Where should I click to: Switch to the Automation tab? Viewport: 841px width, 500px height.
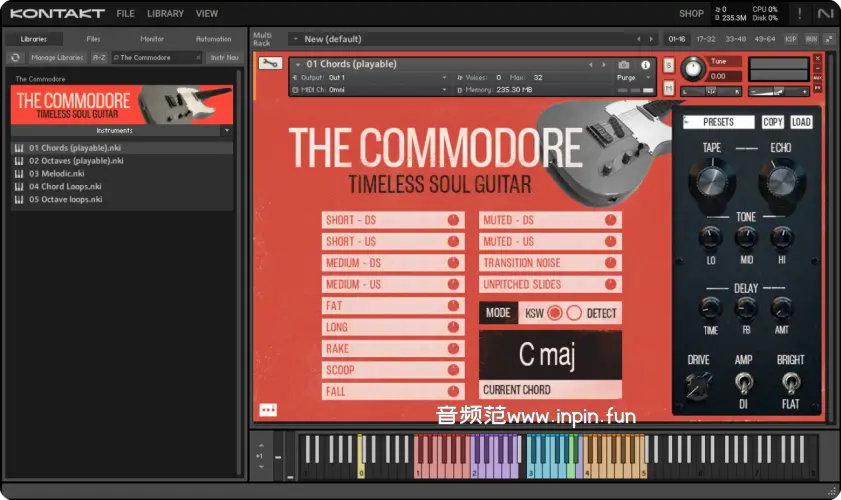click(213, 39)
